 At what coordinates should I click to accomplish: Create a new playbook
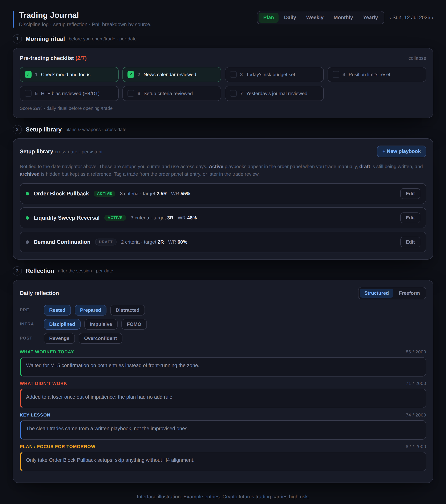(401, 151)
